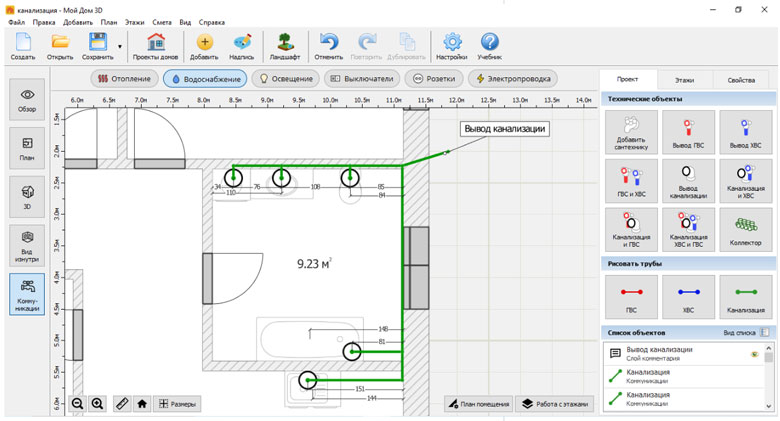Screen dimensions: 780x421
Task: Click the home reset-view icon
Action: 142,404
